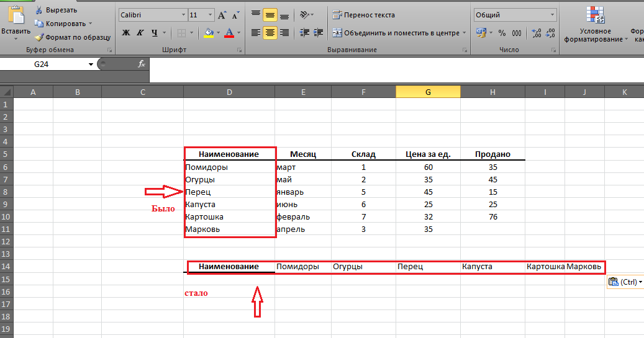Select row 14 header
The width and height of the screenshot is (644, 338).
pos(6,266)
